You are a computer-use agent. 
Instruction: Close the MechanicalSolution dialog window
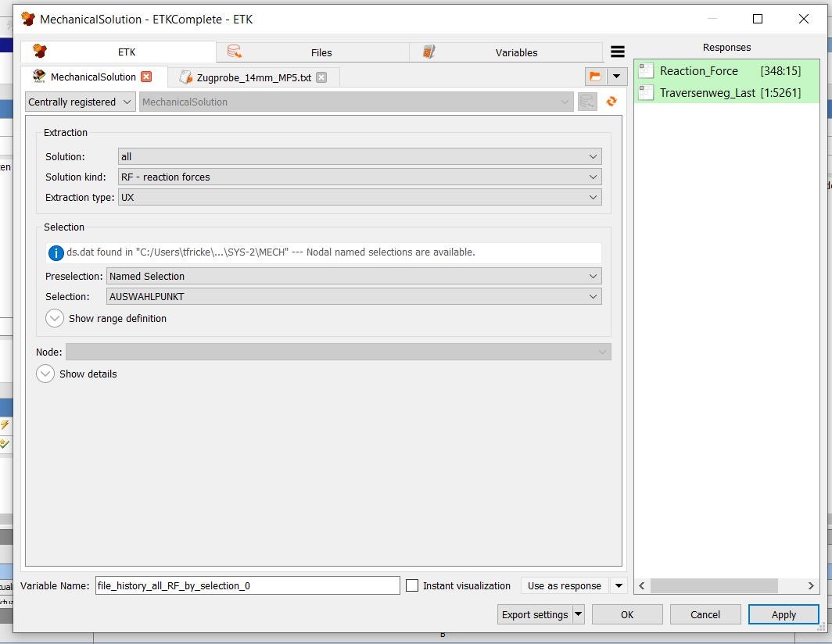(x=803, y=19)
